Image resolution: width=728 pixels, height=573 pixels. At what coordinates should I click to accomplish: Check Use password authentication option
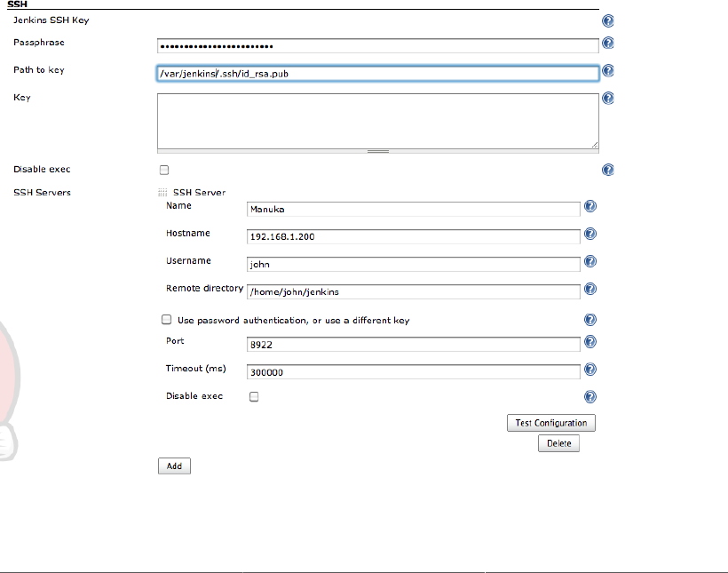[166, 320]
